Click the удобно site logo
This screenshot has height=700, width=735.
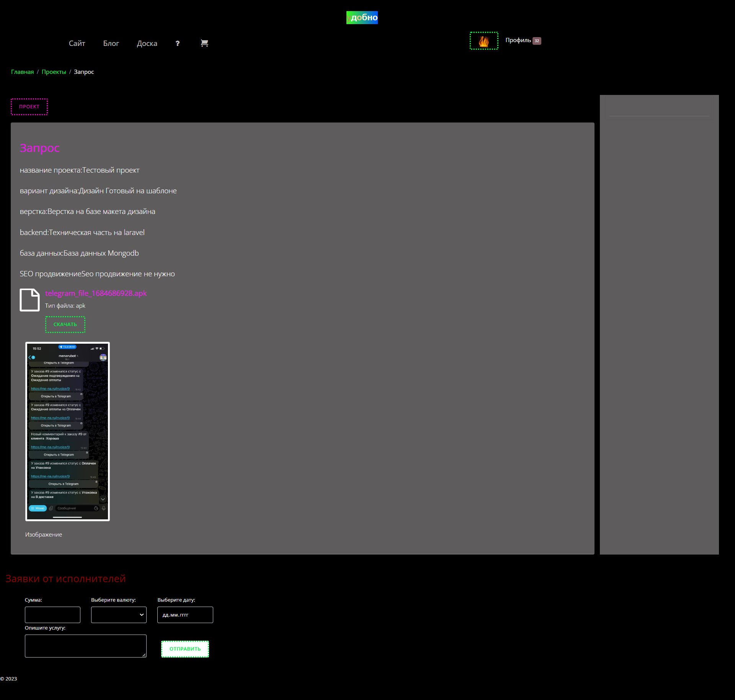(362, 18)
